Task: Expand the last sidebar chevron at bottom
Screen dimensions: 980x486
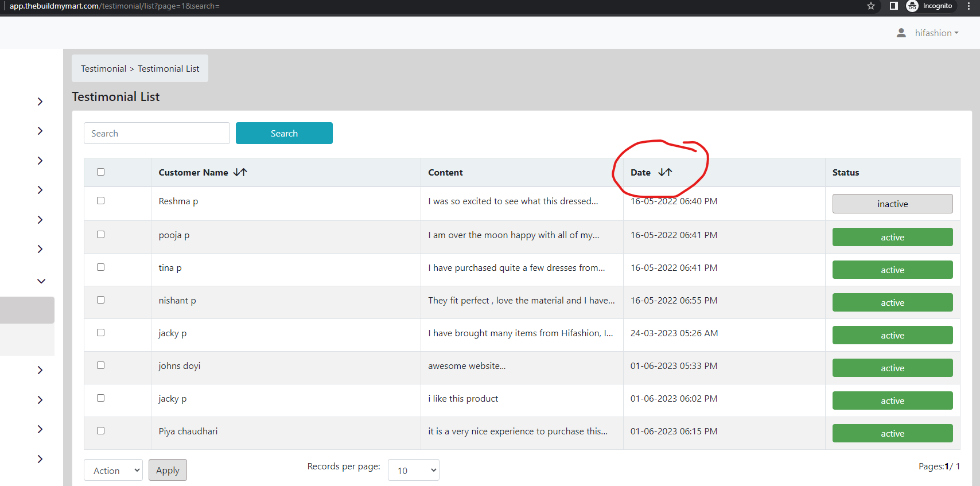Action: click(40, 459)
